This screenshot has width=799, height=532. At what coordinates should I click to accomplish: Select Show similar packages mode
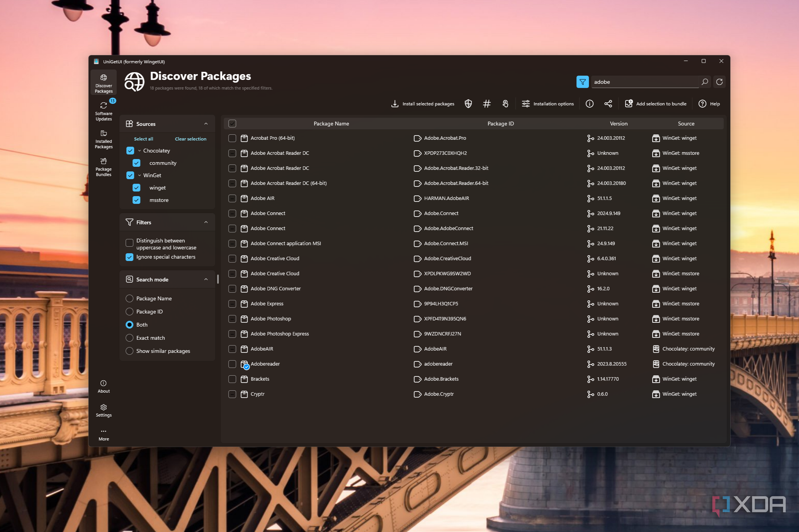(129, 351)
